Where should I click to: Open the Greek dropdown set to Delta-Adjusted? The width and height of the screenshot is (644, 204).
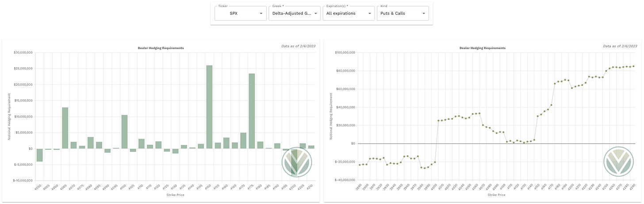pos(295,14)
